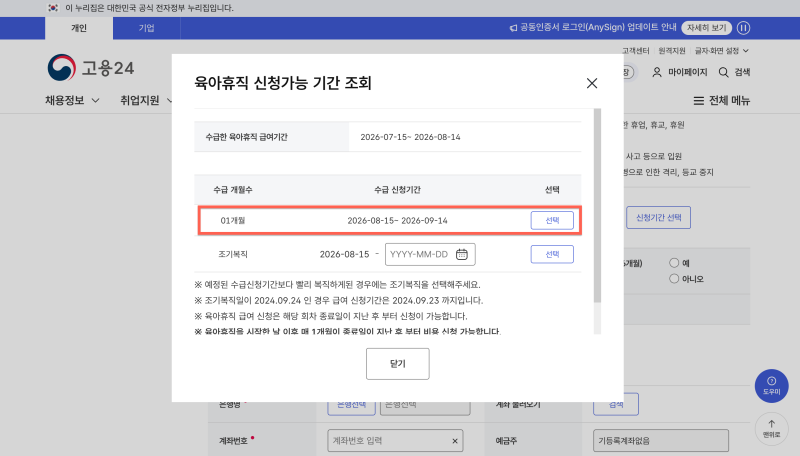800x456 pixels.
Task: Open 마이페이지
Action: coord(680,72)
